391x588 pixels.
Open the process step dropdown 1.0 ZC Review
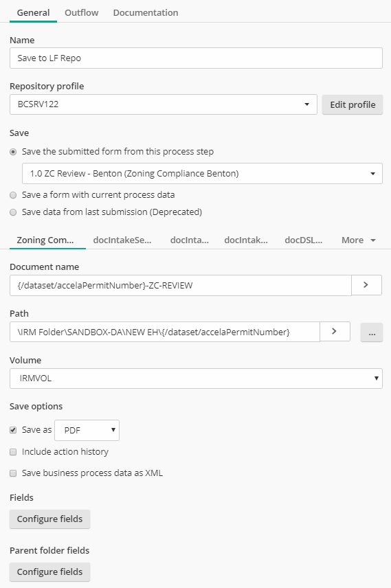pos(202,173)
